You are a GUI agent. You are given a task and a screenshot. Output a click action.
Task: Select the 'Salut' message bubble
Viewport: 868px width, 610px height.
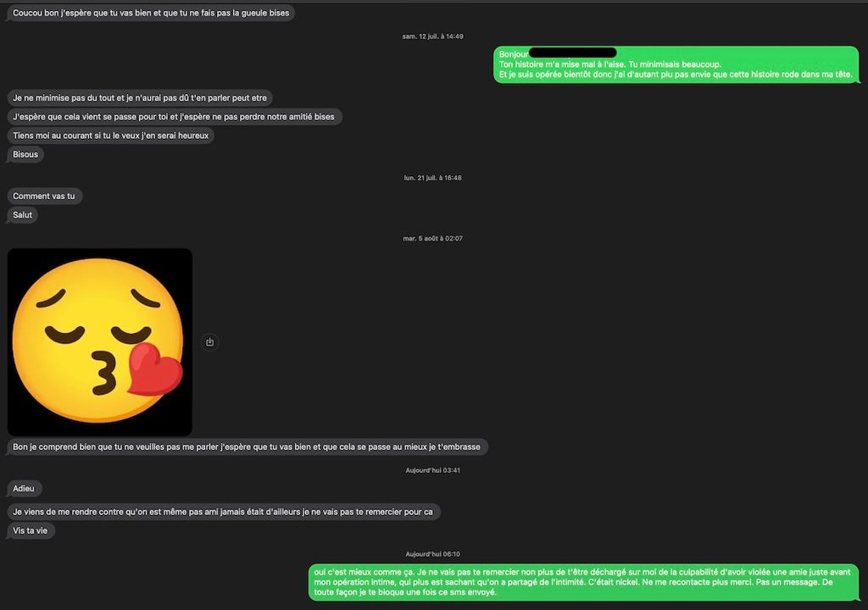click(x=23, y=215)
